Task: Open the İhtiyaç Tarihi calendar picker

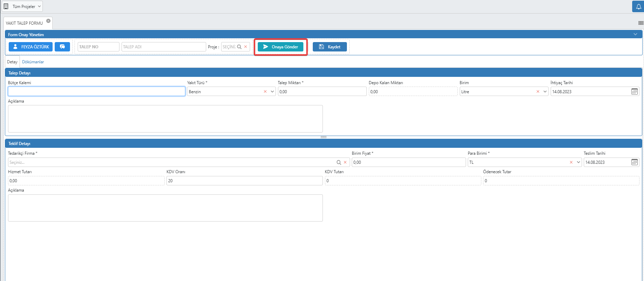Action: [x=634, y=91]
